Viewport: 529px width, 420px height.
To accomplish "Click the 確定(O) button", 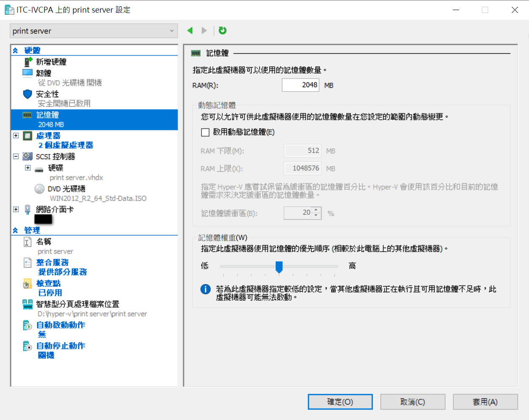I will point(340,402).
